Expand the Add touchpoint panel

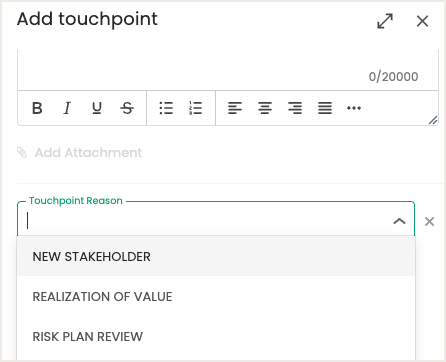click(x=385, y=21)
